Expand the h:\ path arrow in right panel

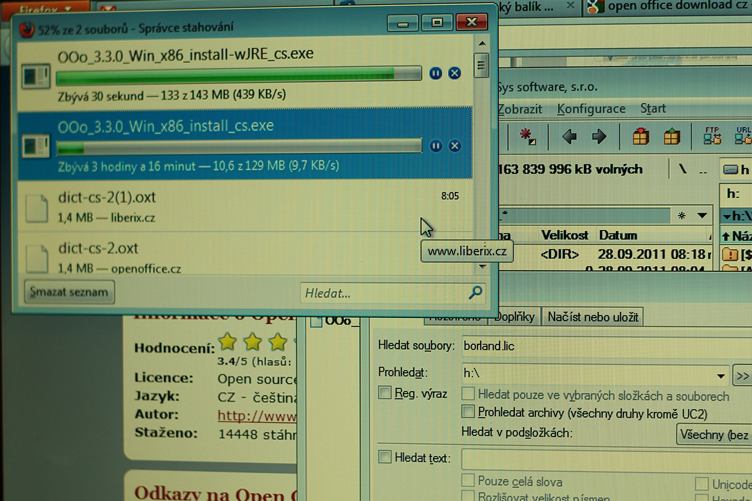pyautogui.click(x=728, y=217)
